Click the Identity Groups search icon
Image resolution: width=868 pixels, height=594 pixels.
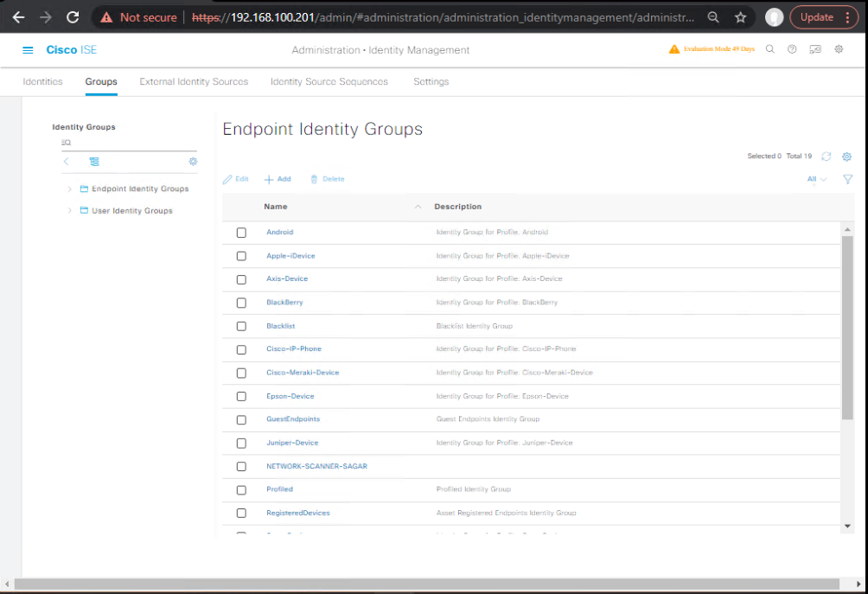(x=66, y=143)
